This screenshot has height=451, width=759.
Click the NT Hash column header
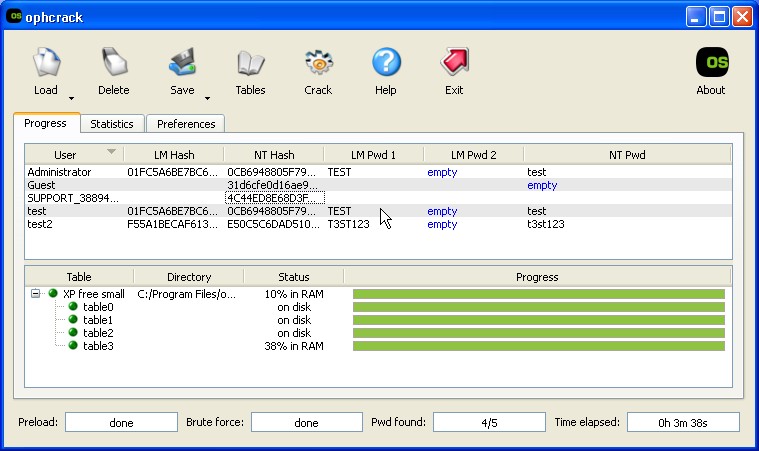(274, 155)
